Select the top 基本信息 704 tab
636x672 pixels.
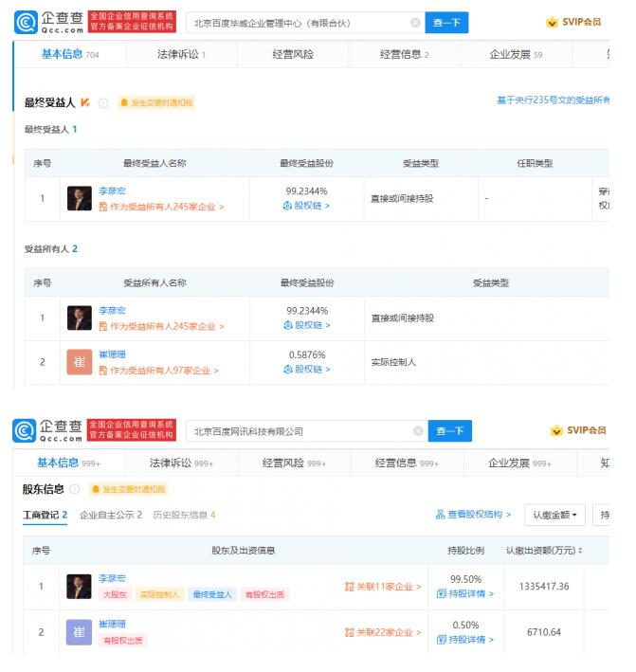coord(70,54)
